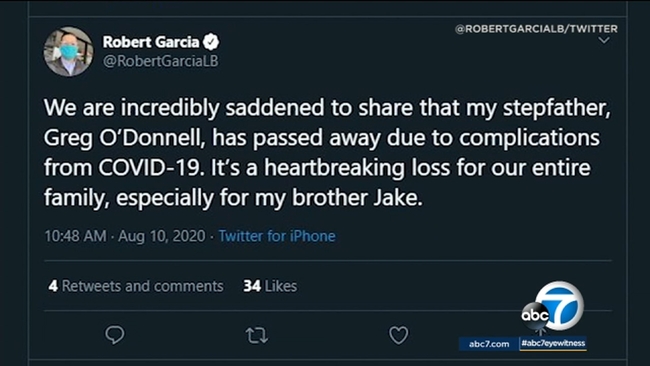Click the @ROBERTGARCIALB/TWITTER source caption

[536, 29]
